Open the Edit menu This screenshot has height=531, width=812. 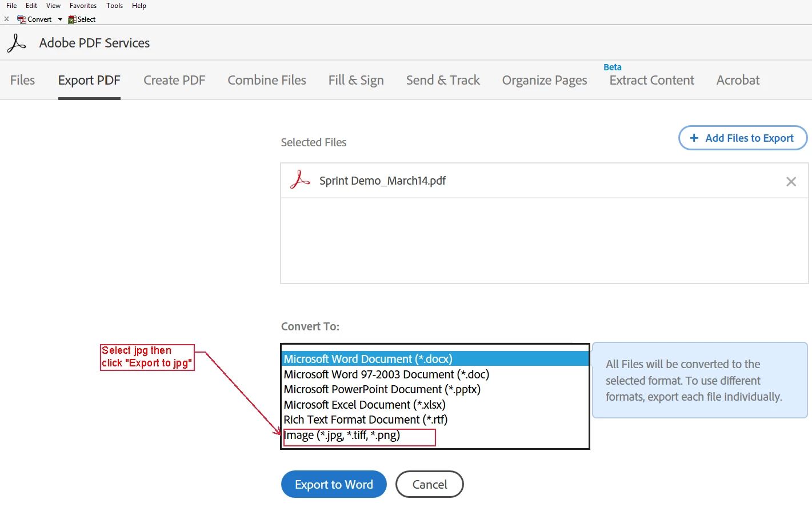(31, 6)
